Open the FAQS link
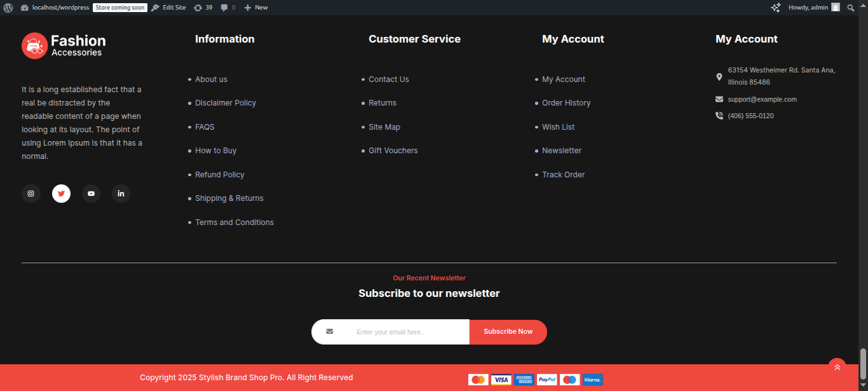 click(205, 127)
